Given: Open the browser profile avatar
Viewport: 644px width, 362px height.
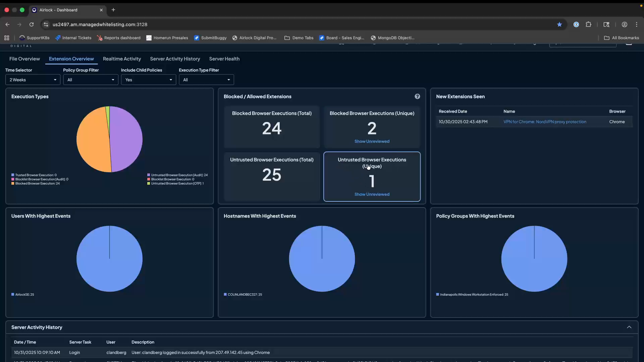Looking at the screenshot, I should pyautogui.click(x=625, y=24).
